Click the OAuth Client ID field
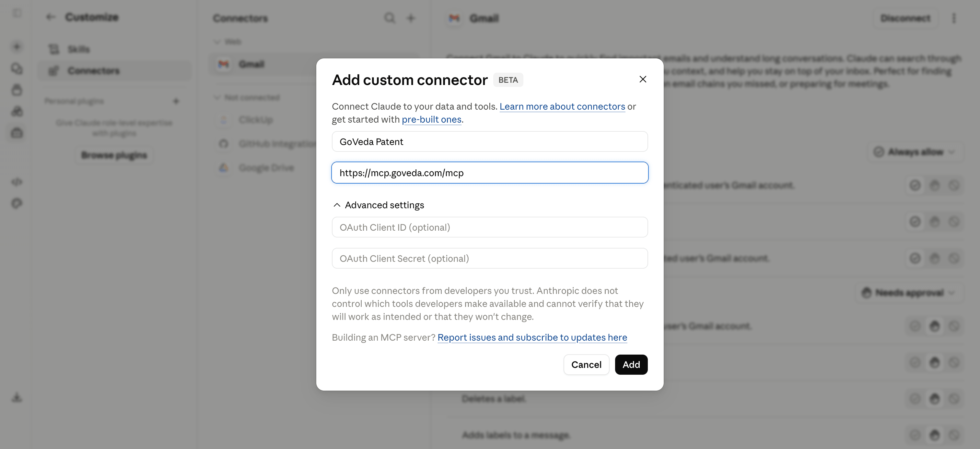Screen dimensions: 980x449 coord(490,227)
